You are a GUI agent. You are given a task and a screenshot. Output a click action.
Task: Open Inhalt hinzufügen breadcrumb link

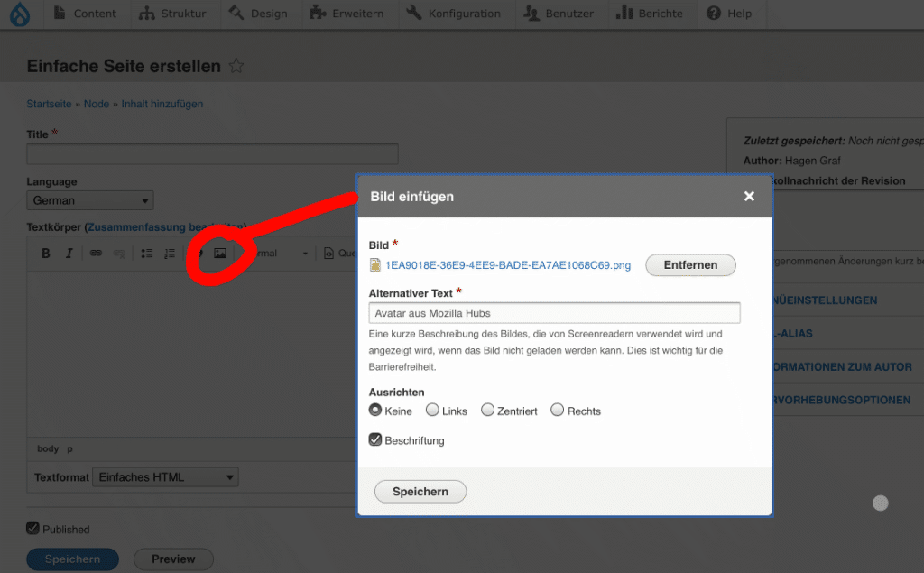tap(162, 104)
